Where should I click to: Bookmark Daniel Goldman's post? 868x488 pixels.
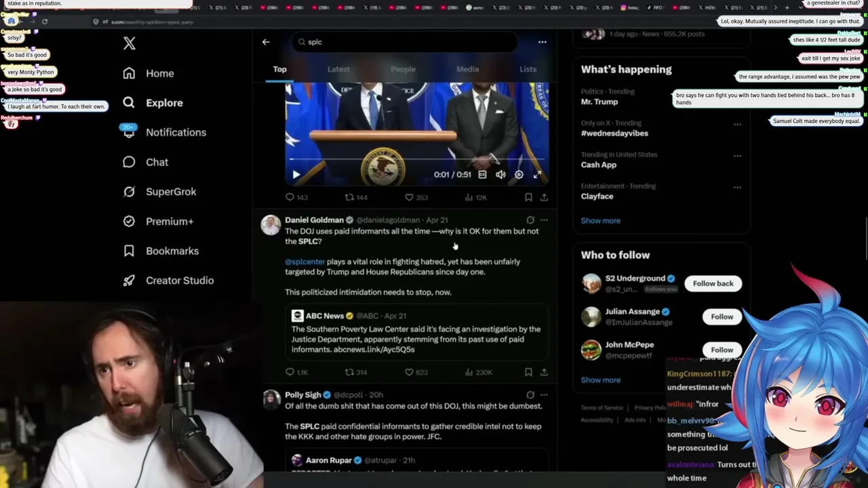point(528,372)
